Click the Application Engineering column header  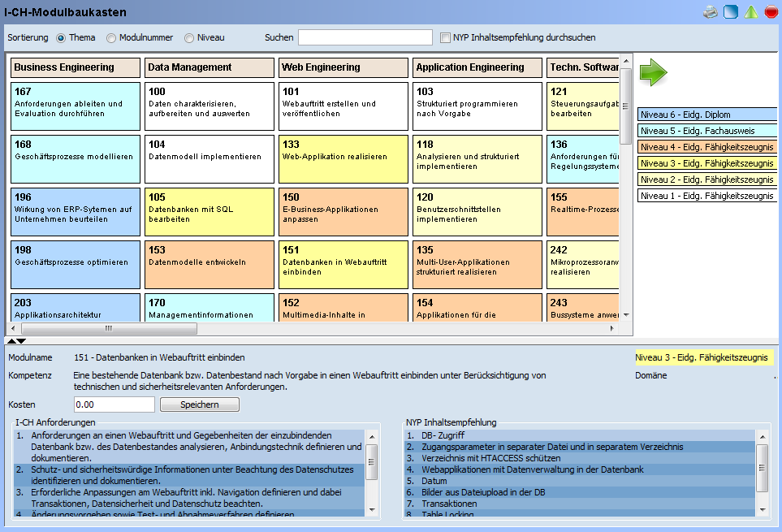[477, 67]
